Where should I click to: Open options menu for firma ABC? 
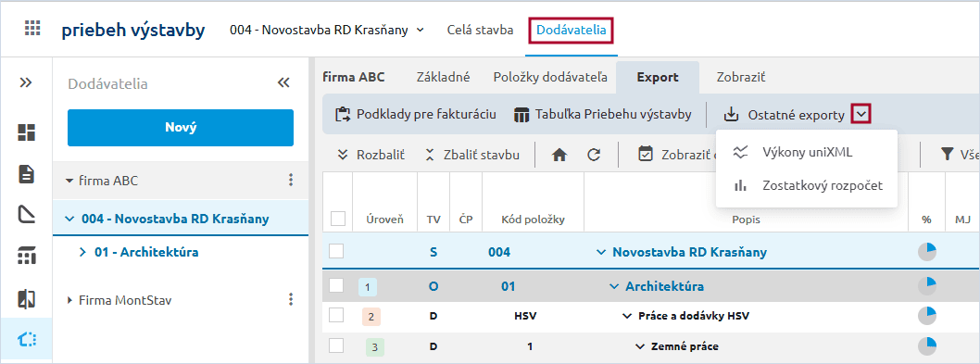291,181
